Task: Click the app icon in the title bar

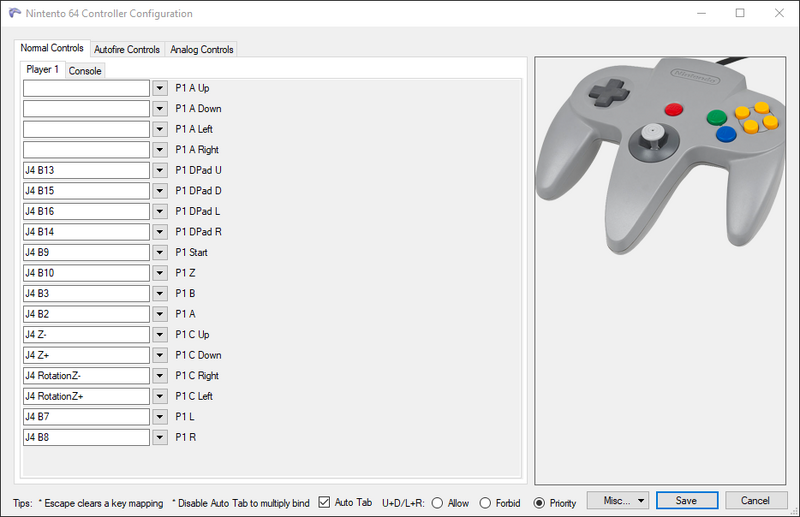Action: pos(12,14)
